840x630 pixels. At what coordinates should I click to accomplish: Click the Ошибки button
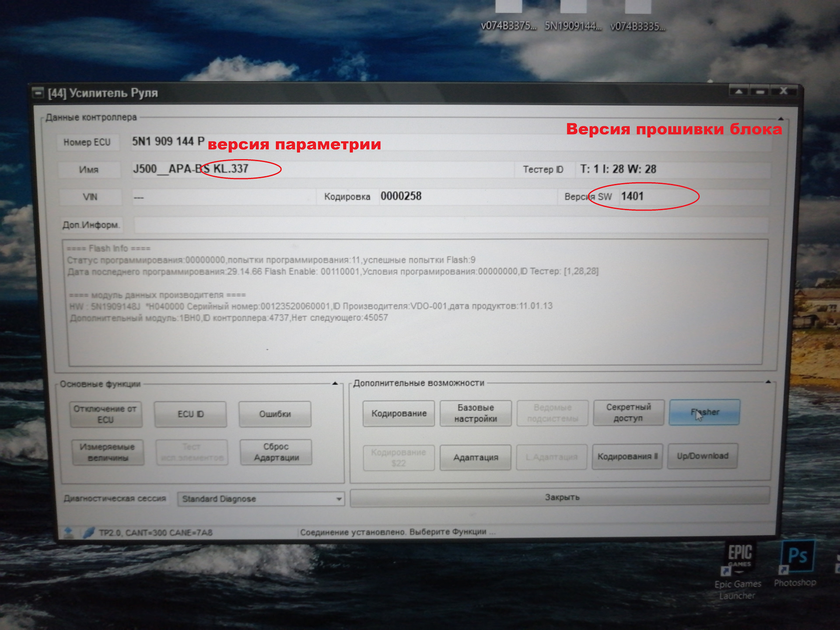[x=275, y=414]
